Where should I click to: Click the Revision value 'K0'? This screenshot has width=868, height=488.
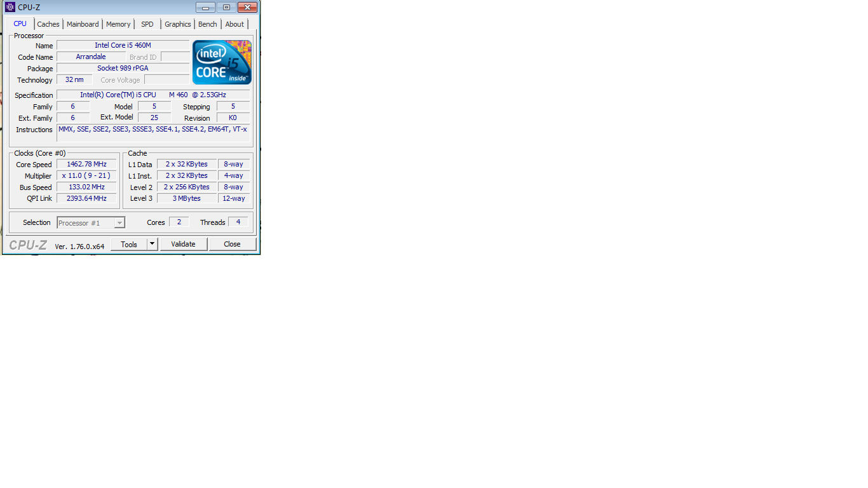coord(233,118)
